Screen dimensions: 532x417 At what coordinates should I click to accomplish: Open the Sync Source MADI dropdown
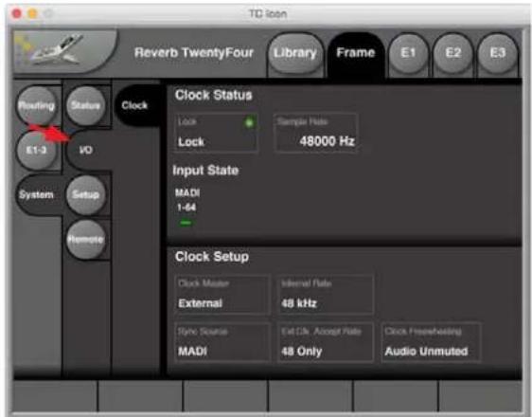[222, 343]
